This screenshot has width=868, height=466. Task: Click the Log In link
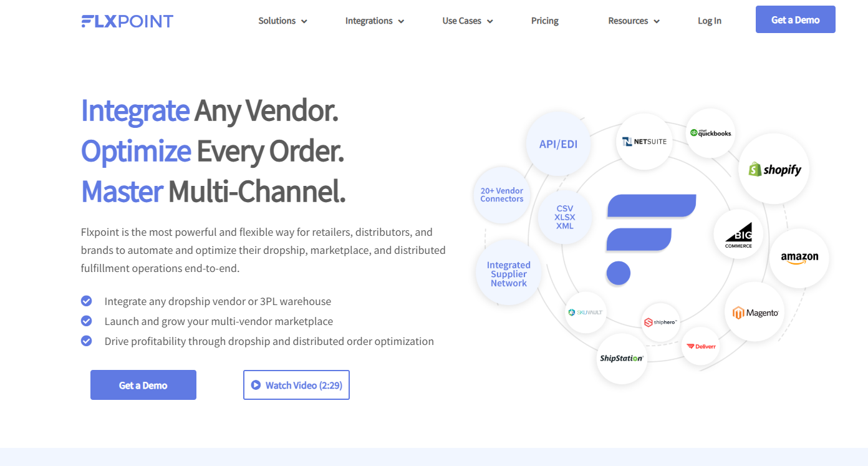pyautogui.click(x=710, y=21)
